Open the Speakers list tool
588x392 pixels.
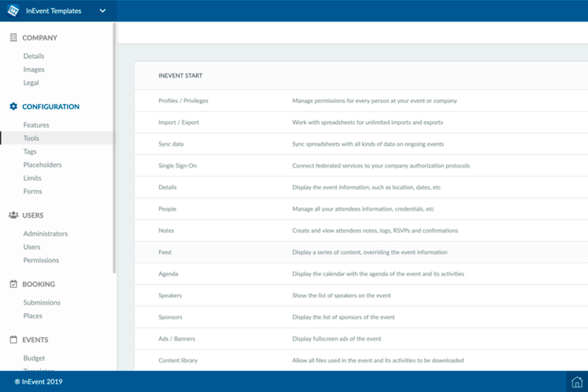point(171,295)
